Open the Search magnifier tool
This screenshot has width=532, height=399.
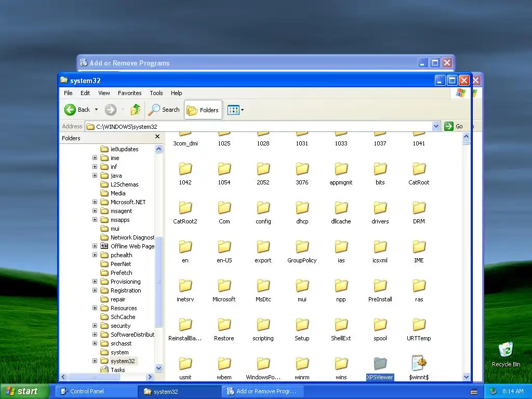pyautogui.click(x=165, y=110)
